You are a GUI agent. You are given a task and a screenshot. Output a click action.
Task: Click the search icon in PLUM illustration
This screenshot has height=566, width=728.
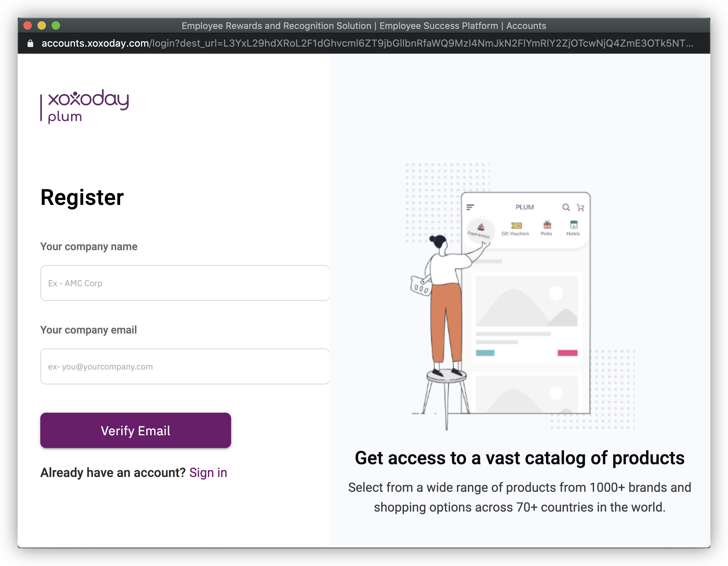[566, 207]
